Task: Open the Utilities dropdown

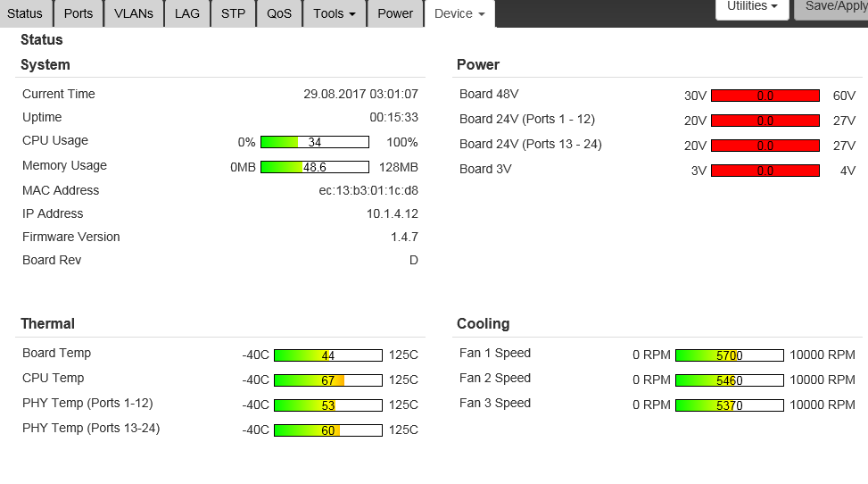Action: click(x=752, y=7)
